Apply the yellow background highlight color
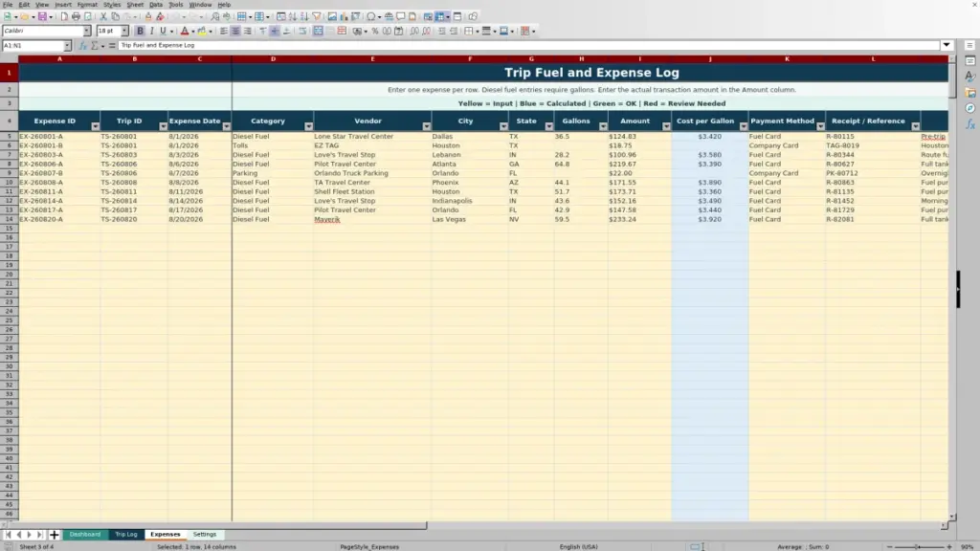The image size is (980, 551). pos(202,32)
